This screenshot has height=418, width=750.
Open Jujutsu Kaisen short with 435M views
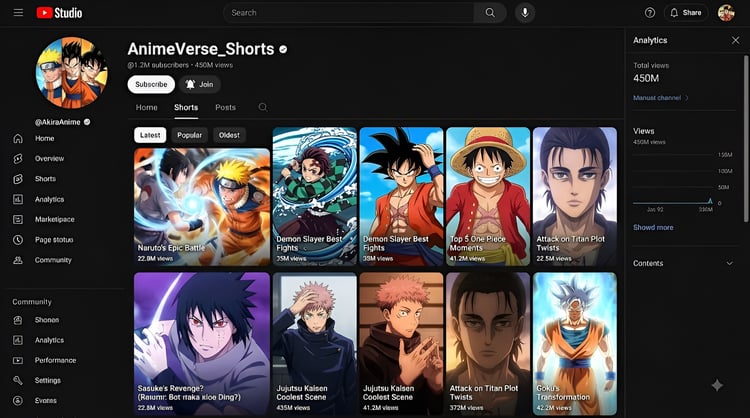click(x=315, y=343)
